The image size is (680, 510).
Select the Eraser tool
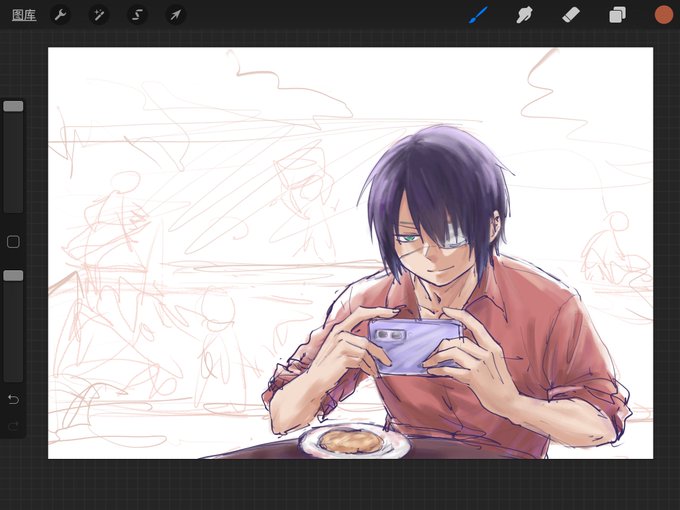tap(571, 15)
